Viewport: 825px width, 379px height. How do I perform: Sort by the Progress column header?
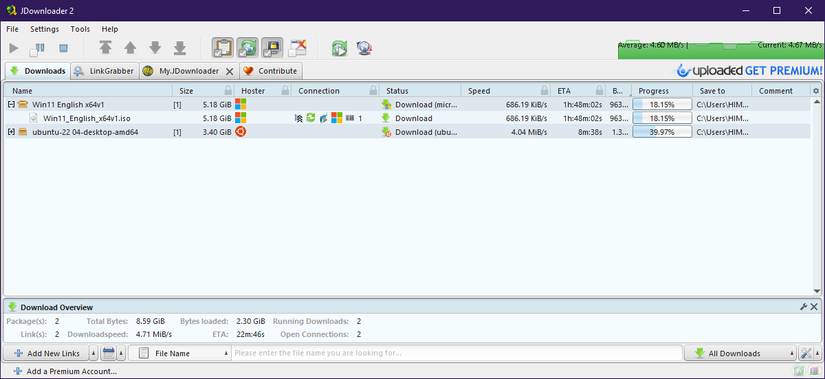pyautogui.click(x=662, y=91)
